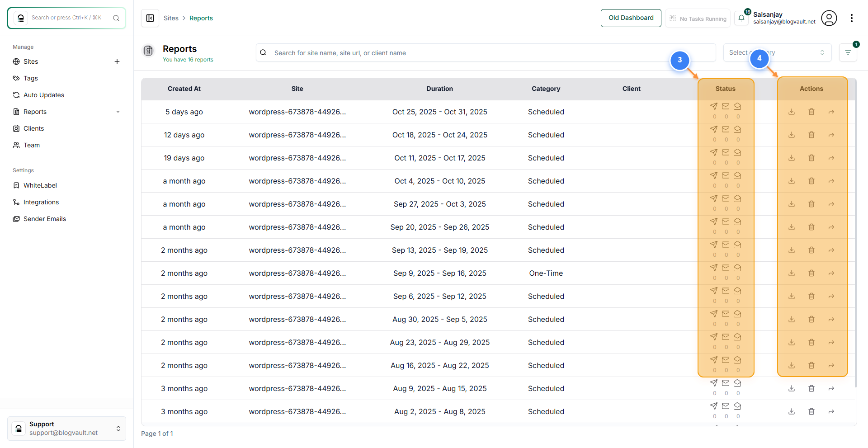Open the account avatar profile icon
The width and height of the screenshot is (868, 448).
click(829, 18)
